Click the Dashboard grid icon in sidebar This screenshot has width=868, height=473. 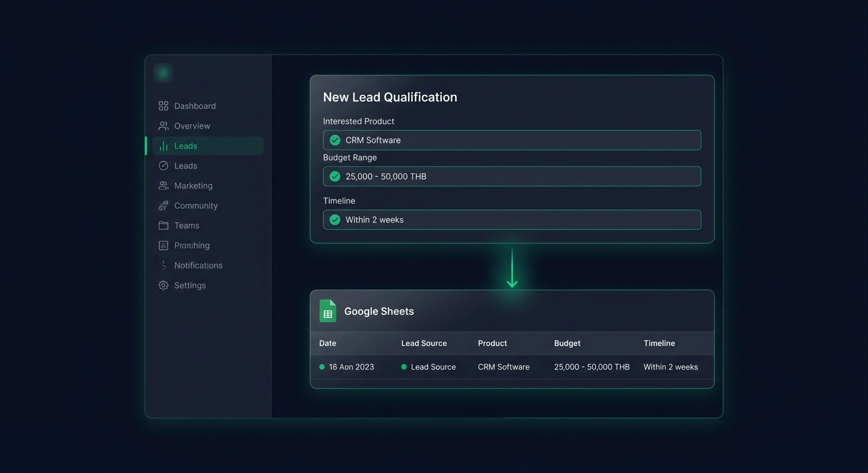pos(163,106)
